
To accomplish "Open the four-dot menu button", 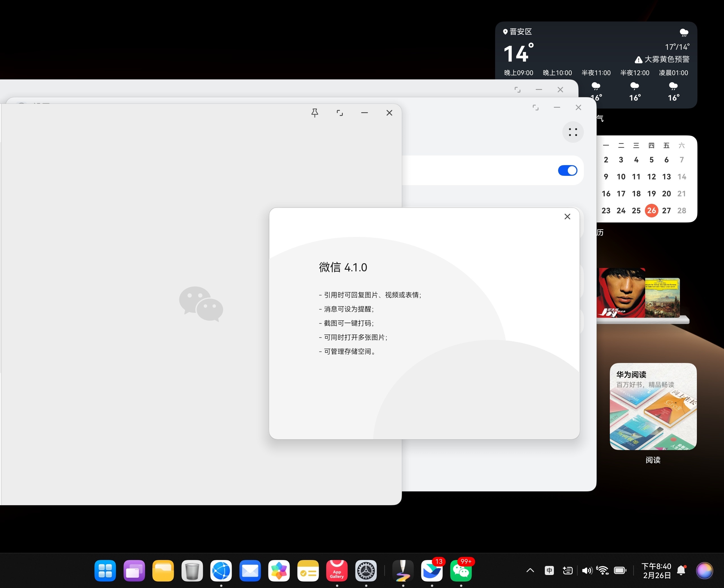I will pos(573,132).
